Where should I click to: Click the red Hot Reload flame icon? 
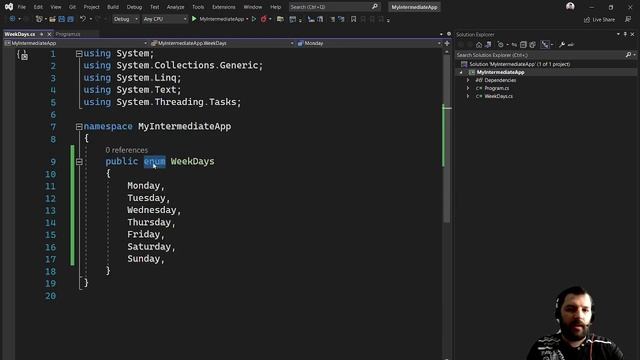(264, 19)
